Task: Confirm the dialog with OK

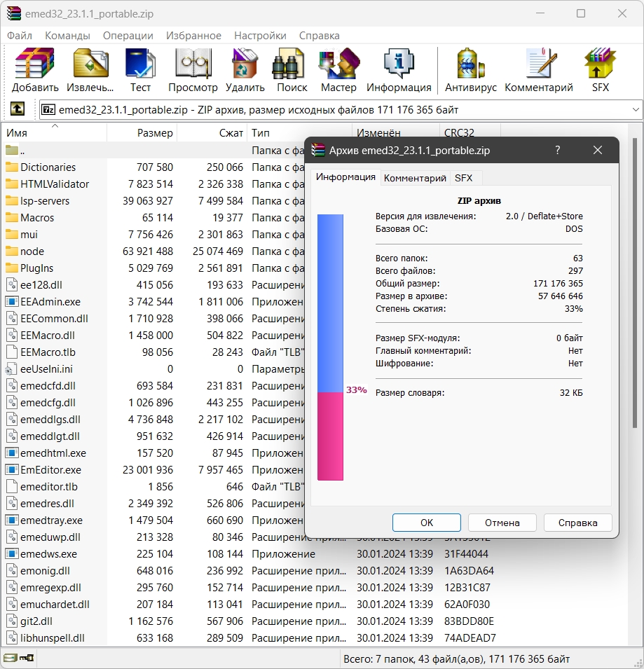Action: [427, 523]
